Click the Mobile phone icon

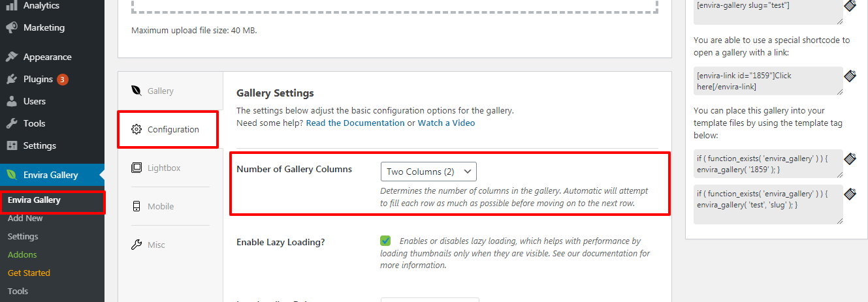(x=137, y=206)
